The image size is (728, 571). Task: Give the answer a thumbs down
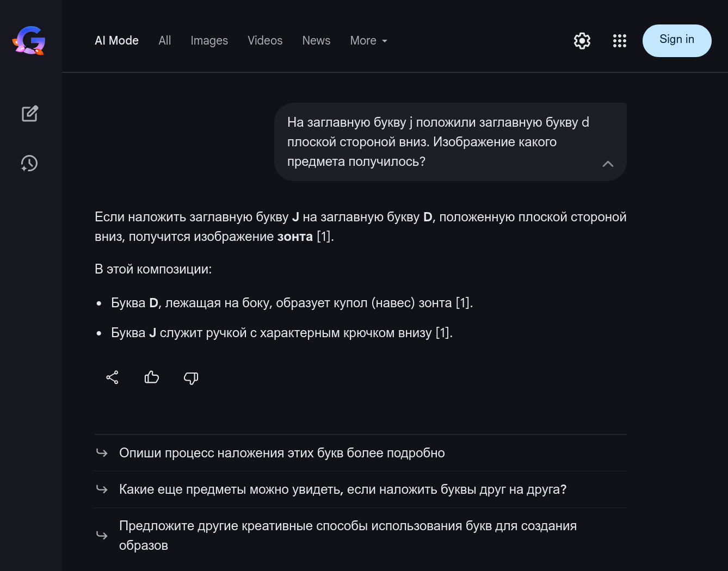tap(191, 377)
